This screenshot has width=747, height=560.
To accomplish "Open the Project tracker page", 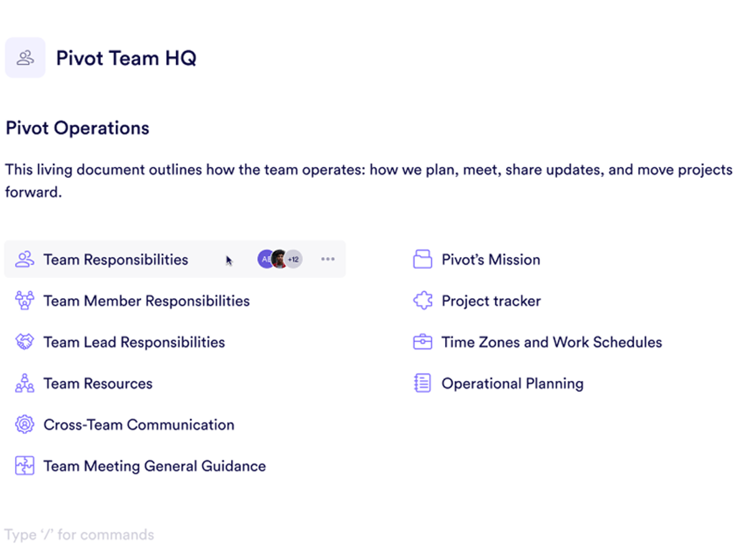I will click(x=491, y=301).
